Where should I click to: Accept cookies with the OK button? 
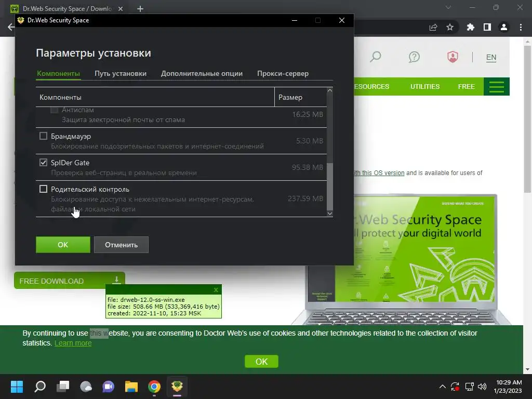261,362
